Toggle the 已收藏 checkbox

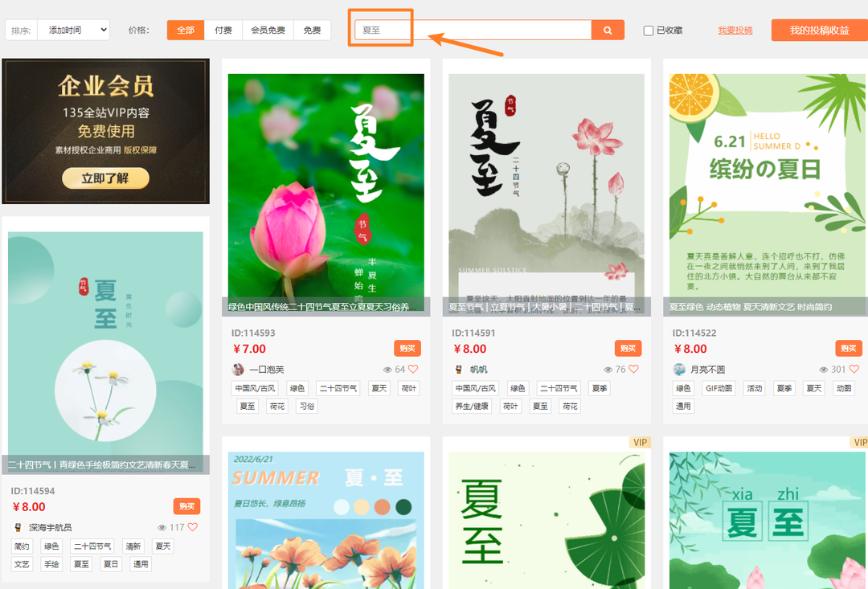[x=649, y=31]
